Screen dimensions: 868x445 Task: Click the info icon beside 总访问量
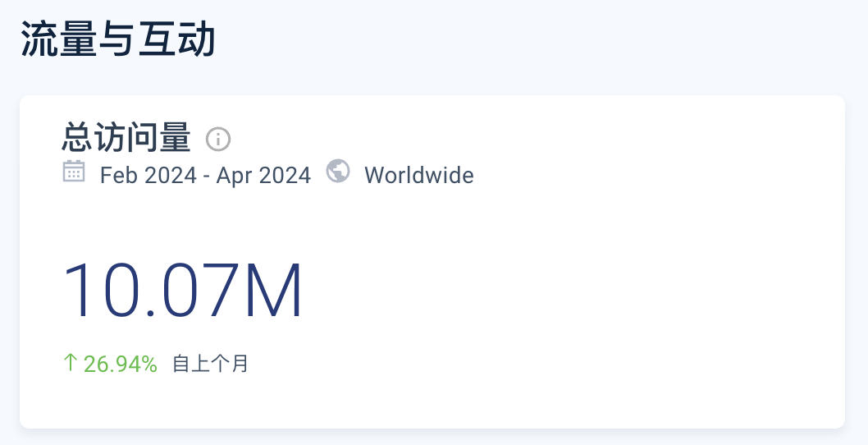click(x=218, y=139)
